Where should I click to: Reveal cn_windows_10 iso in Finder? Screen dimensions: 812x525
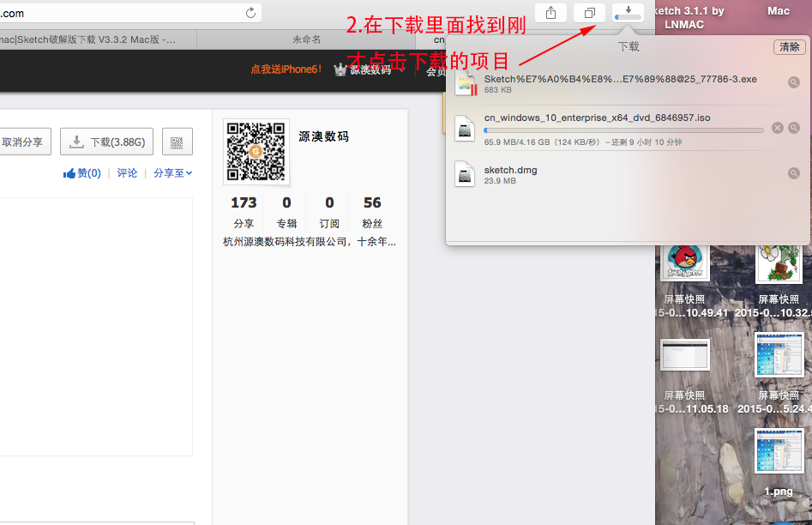[x=793, y=128]
